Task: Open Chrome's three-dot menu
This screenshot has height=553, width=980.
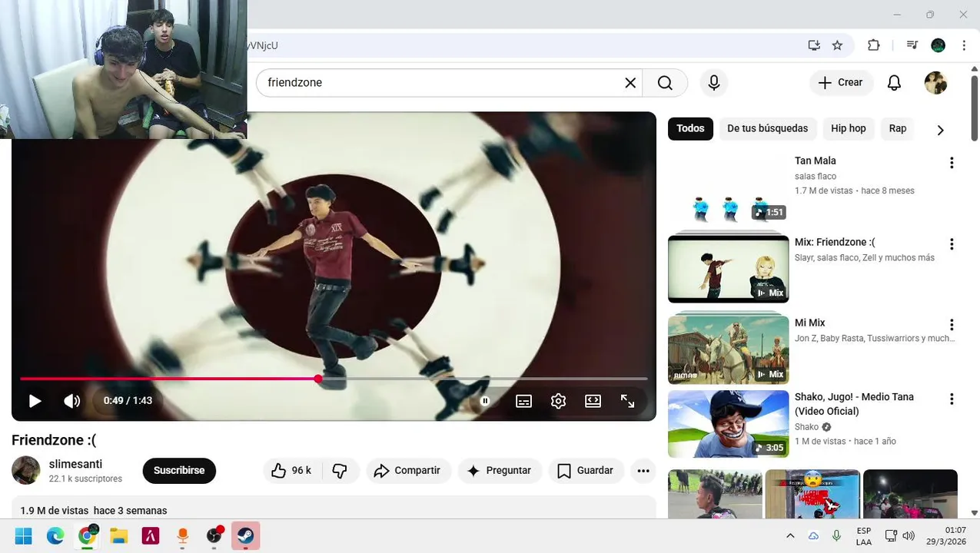Action: [964, 45]
